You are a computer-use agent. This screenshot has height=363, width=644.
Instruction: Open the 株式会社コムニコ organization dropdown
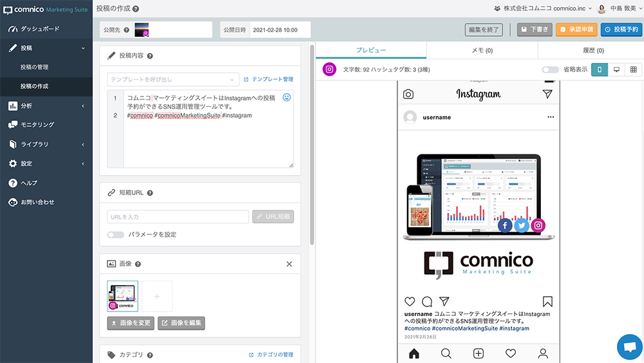[543, 8]
